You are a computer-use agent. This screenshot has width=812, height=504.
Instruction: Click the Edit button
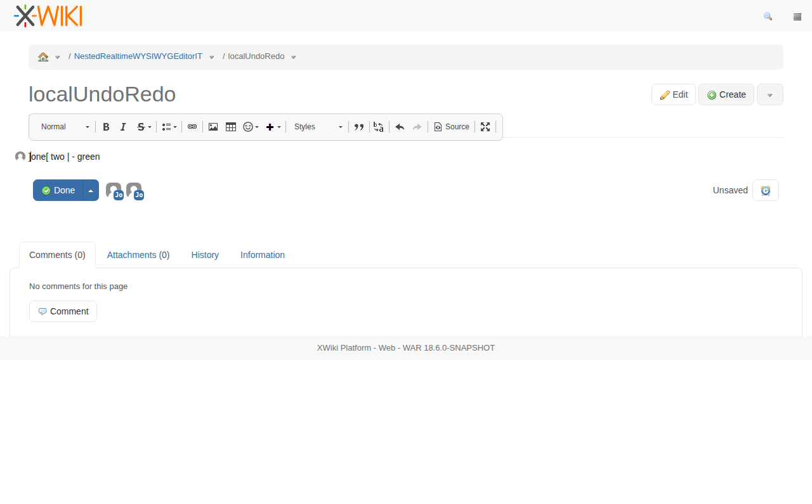[674, 94]
